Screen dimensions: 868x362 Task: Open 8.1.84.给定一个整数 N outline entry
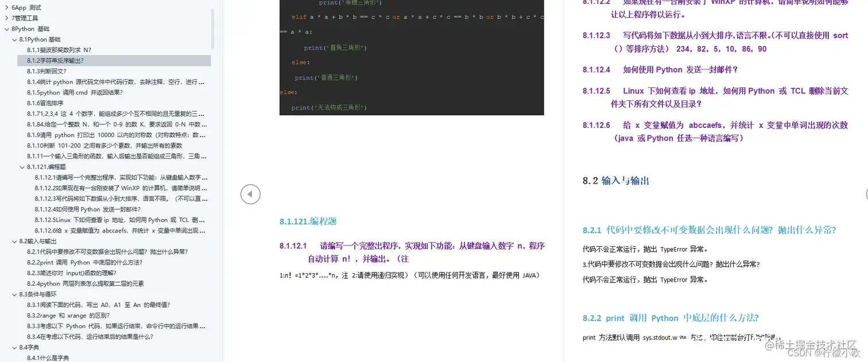(117, 124)
